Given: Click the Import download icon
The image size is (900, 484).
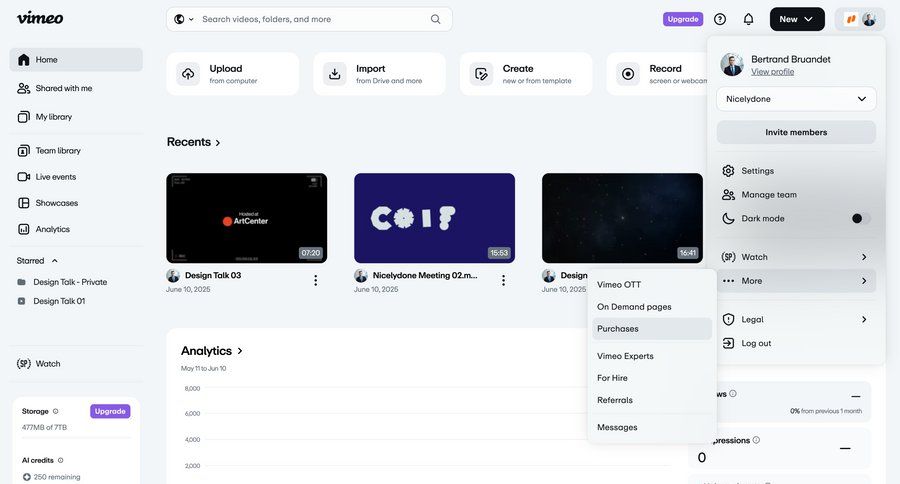Looking at the screenshot, I should [335, 74].
